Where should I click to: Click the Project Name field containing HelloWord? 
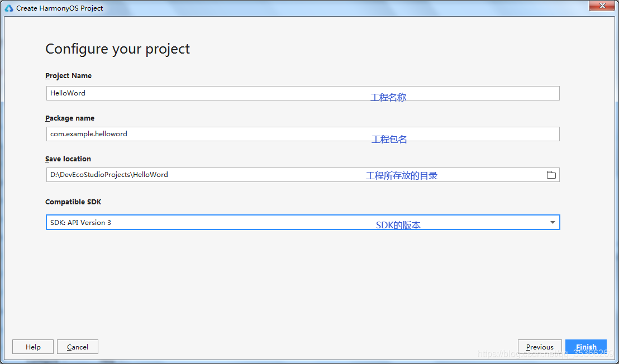pyautogui.click(x=303, y=93)
